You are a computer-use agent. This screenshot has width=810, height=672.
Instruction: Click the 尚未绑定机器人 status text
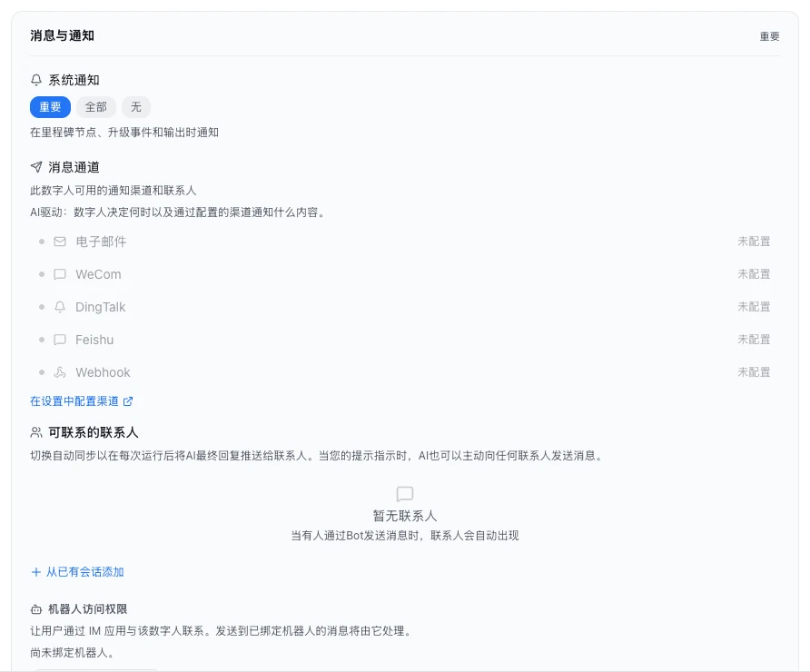[x=72, y=652]
